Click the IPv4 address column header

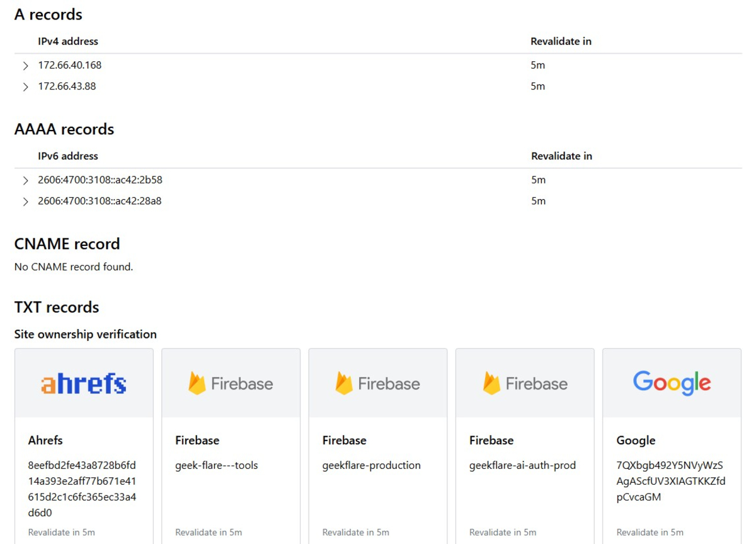click(68, 42)
